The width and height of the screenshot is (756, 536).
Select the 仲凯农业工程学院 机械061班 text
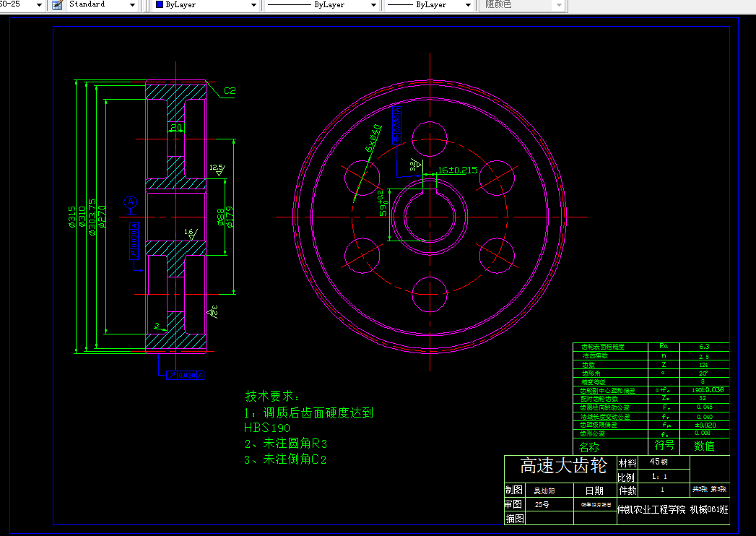tap(673, 509)
